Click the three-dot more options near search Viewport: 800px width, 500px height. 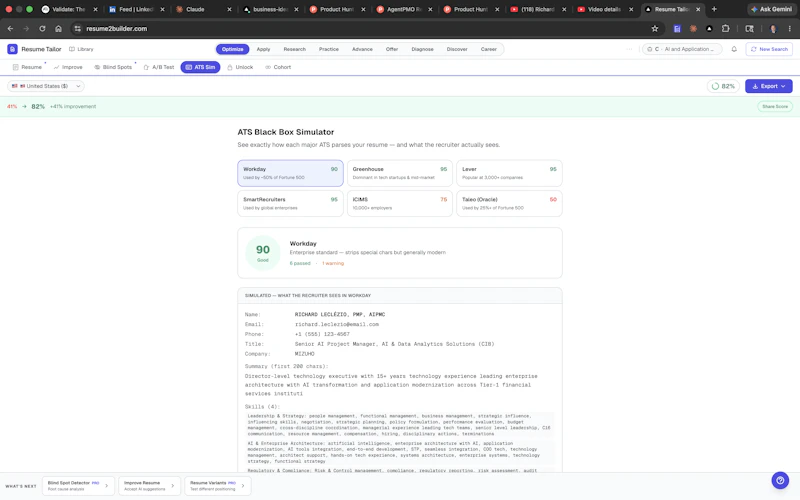[629, 49]
